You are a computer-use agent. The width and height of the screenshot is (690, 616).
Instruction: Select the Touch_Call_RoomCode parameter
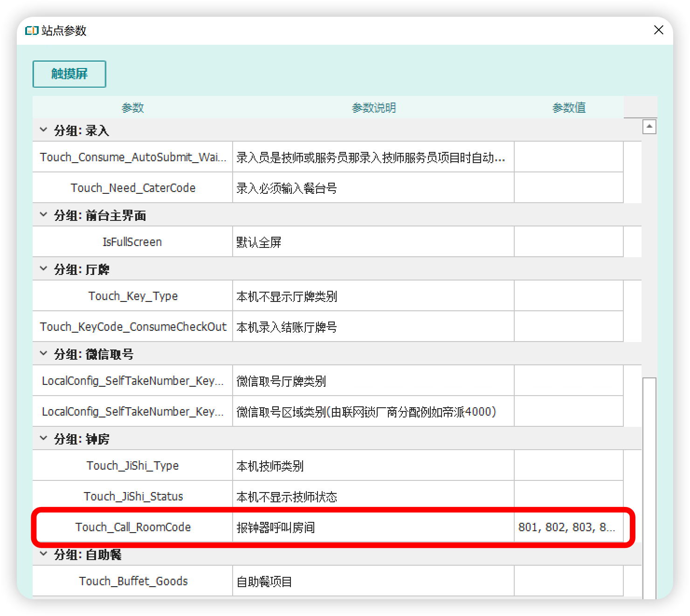click(x=133, y=527)
